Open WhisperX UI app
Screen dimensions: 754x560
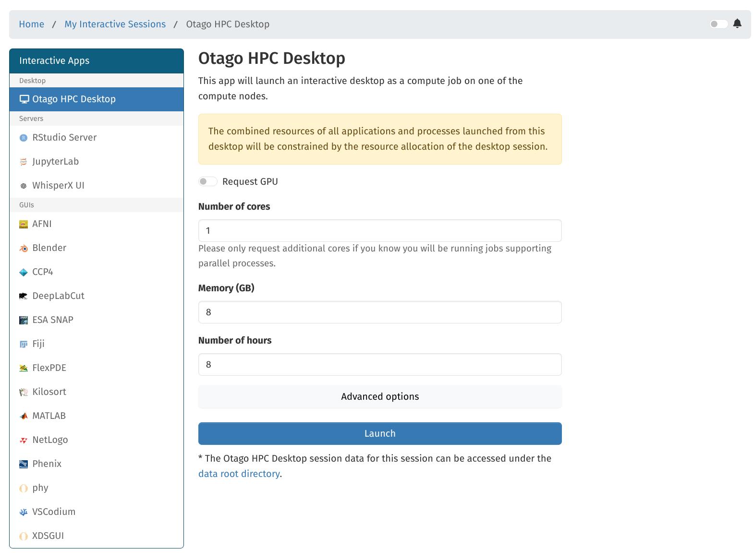coord(97,186)
